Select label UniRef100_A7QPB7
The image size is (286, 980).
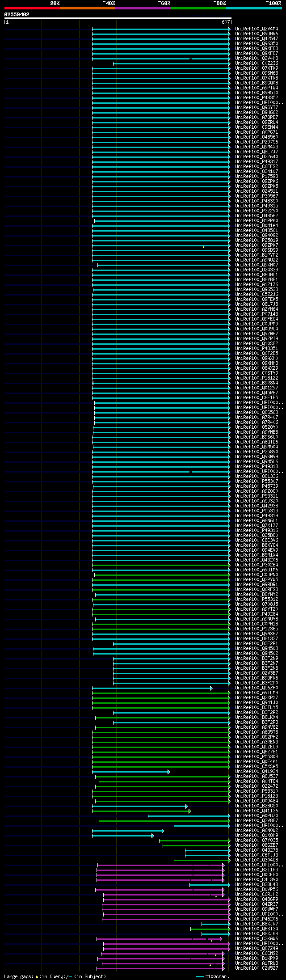[x=257, y=117]
